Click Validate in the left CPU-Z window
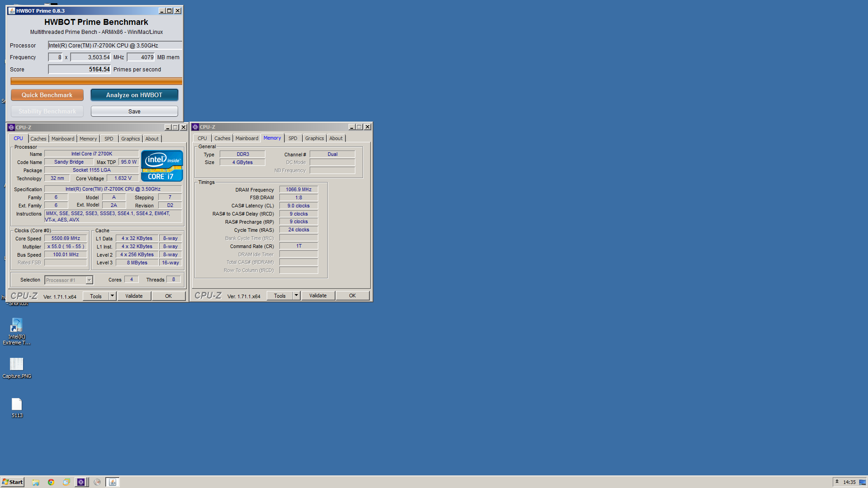This screenshot has height=488, width=868. point(134,296)
